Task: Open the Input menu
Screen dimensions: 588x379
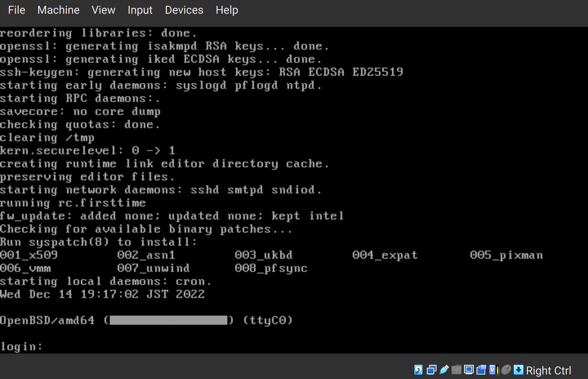Action: pyautogui.click(x=140, y=10)
